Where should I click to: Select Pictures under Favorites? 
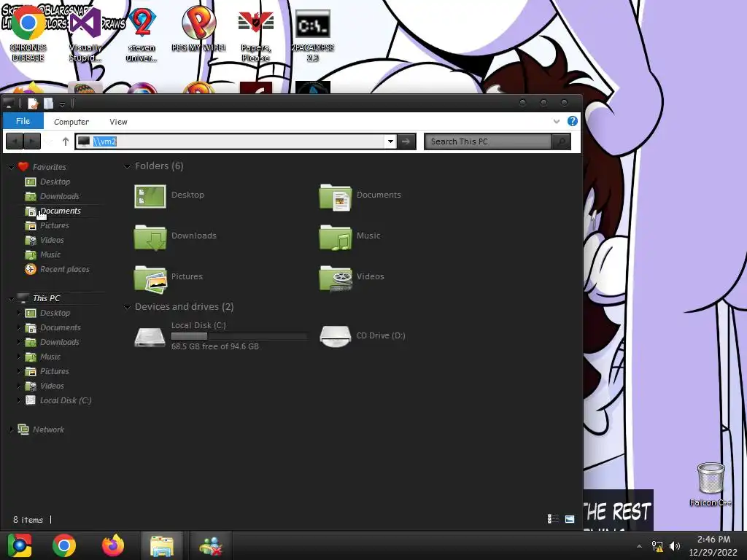[x=54, y=225]
